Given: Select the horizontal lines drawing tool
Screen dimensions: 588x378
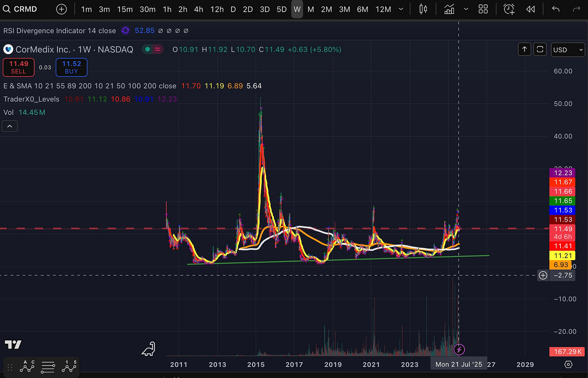Looking at the screenshot, I should [x=48, y=367].
